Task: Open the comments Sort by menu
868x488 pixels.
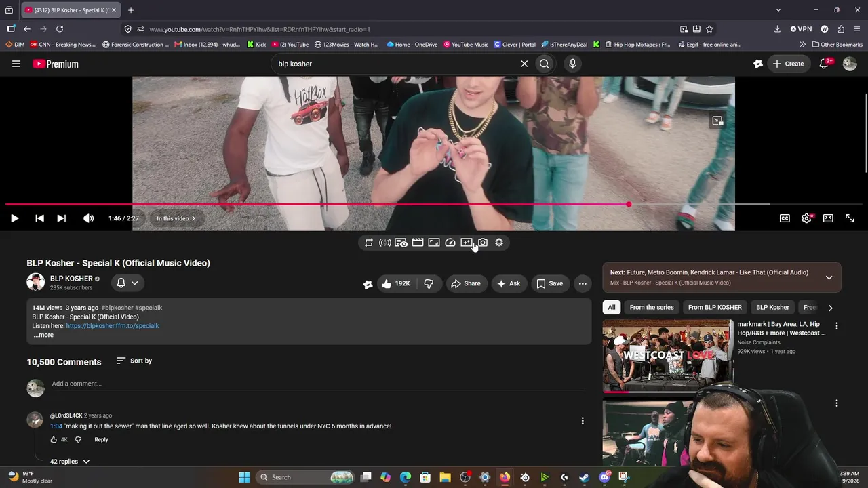Action: (x=134, y=361)
